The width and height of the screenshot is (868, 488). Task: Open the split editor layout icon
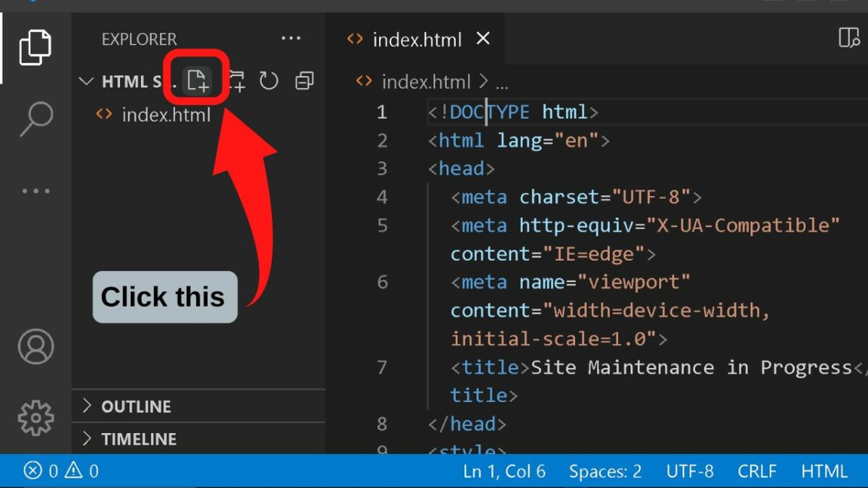(848, 38)
